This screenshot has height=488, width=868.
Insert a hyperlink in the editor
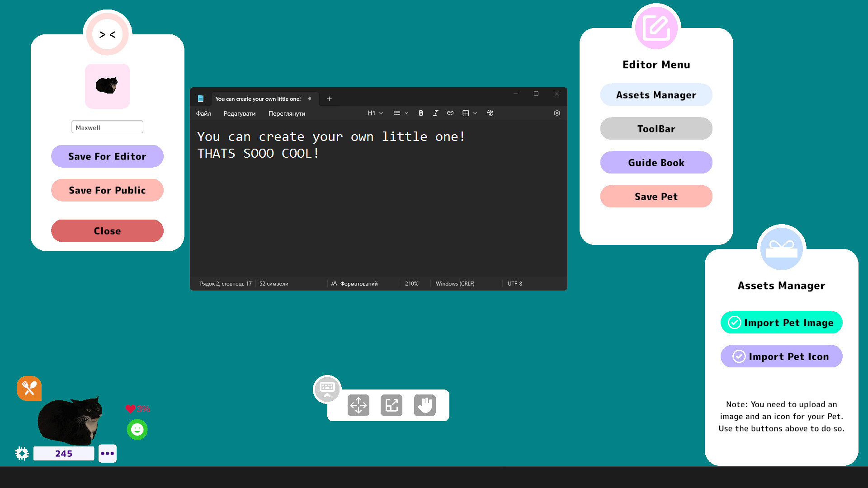[450, 113]
